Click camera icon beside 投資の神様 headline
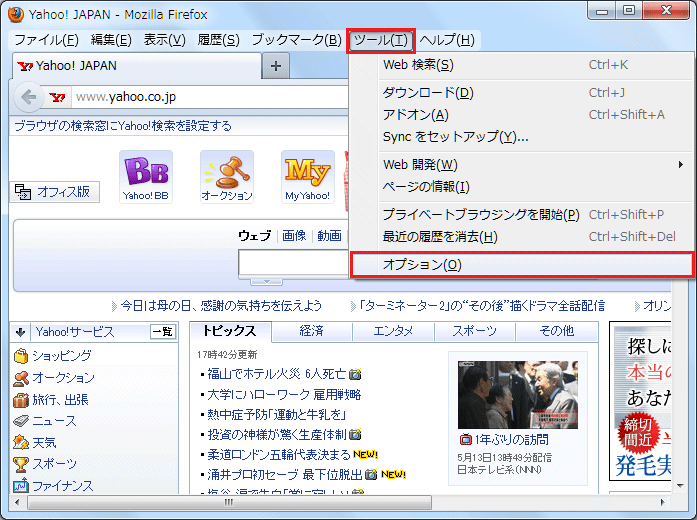This screenshot has width=697, height=520. (x=355, y=435)
